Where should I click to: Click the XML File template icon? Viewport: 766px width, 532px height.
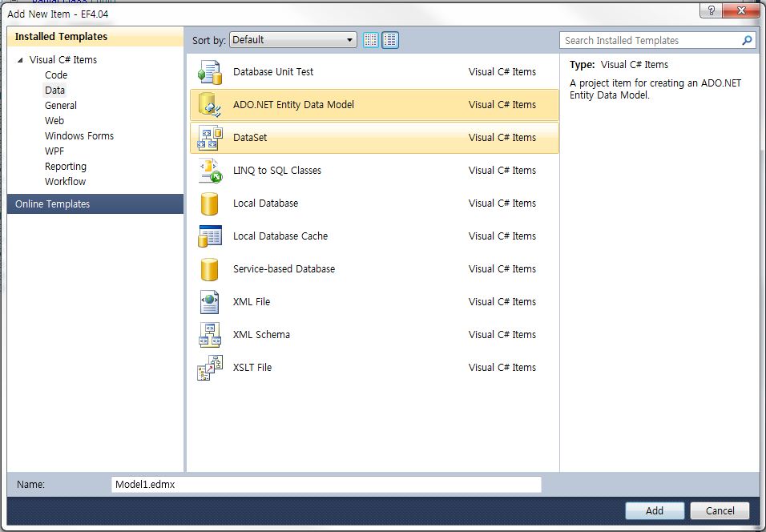point(210,302)
